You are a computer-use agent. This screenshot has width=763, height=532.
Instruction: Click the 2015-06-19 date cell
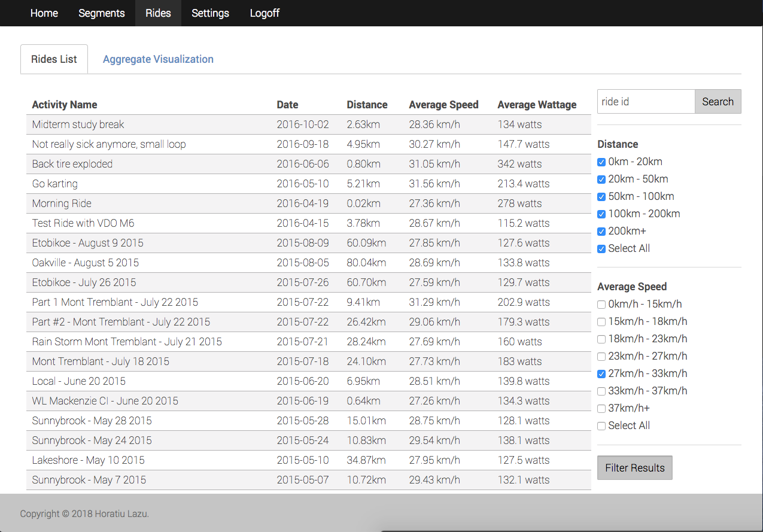(303, 401)
